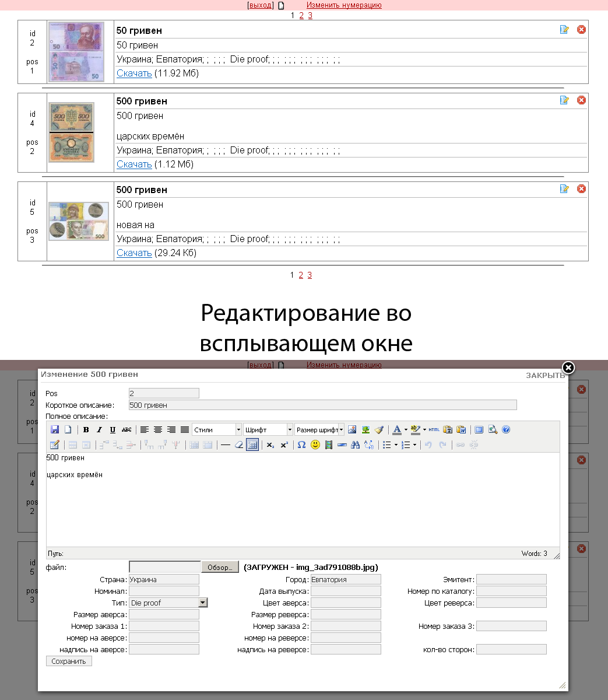This screenshot has height=700, width=608.
Task: Download the 50 гривен file via Скачать
Action: (134, 73)
